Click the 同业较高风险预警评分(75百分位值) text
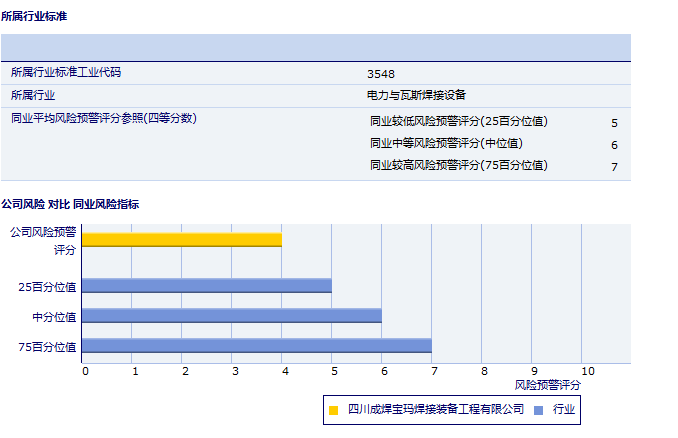This screenshot has width=678, height=438. point(459,165)
